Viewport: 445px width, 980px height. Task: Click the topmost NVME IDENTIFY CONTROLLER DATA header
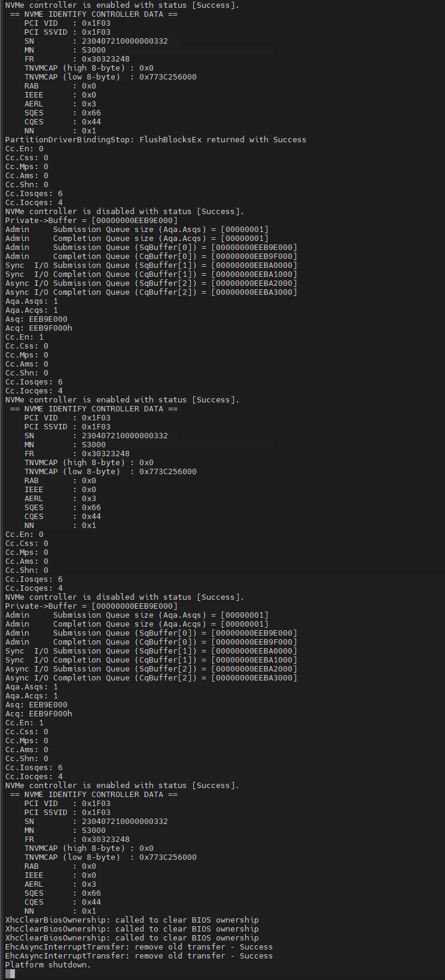94,14
